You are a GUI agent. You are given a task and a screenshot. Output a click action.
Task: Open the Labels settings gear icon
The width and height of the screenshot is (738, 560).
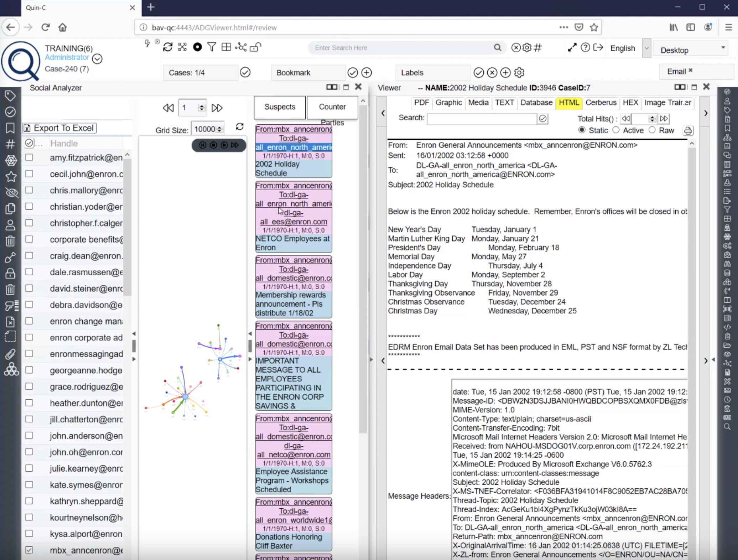click(519, 73)
